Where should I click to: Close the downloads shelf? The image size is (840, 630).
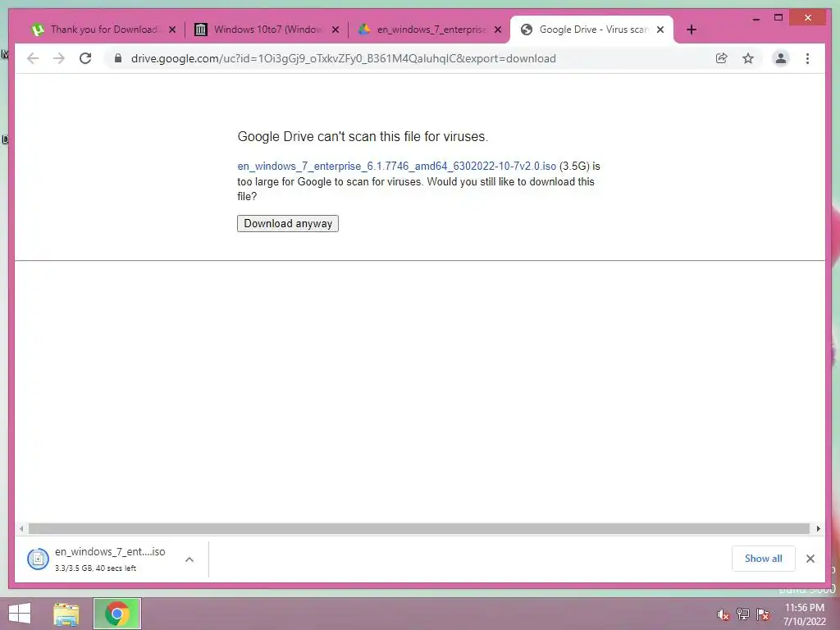pyautogui.click(x=810, y=559)
